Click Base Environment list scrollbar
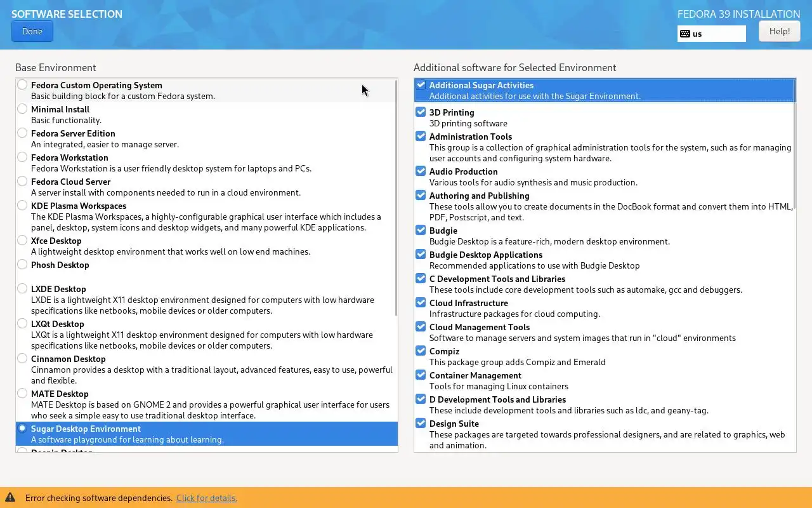 click(x=396, y=198)
